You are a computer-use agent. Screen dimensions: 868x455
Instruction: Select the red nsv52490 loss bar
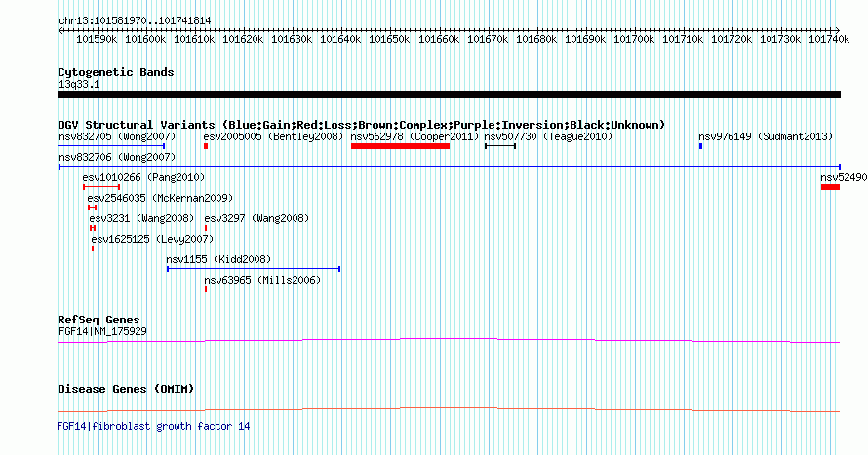coord(830,187)
